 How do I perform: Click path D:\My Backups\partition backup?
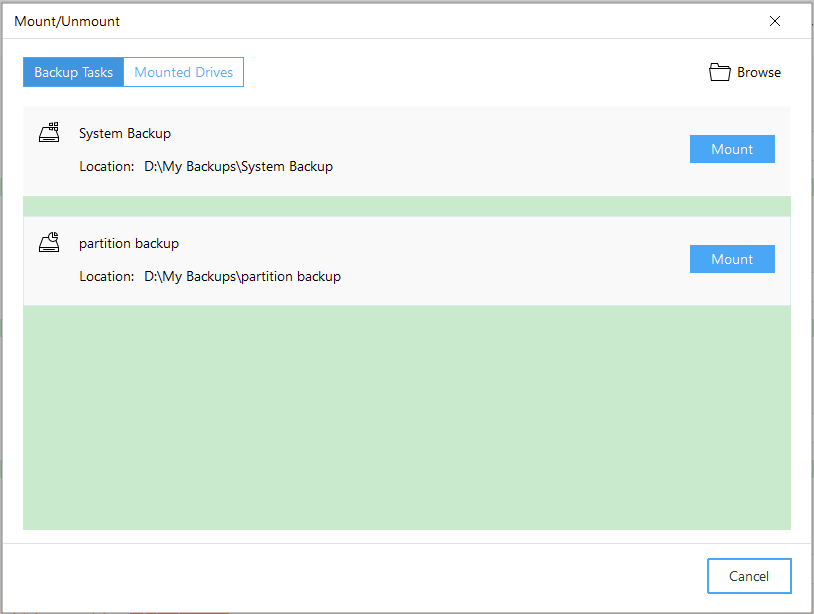[242, 277]
